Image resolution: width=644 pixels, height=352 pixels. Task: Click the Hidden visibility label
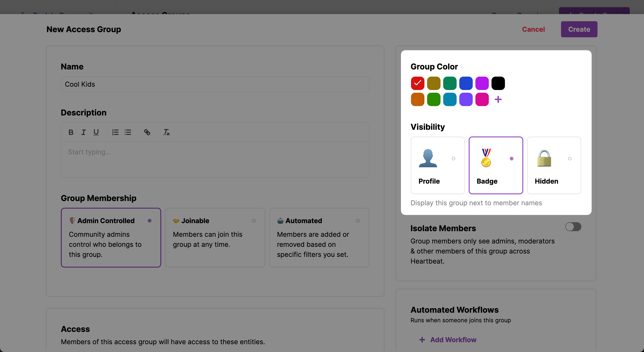tap(546, 181)
